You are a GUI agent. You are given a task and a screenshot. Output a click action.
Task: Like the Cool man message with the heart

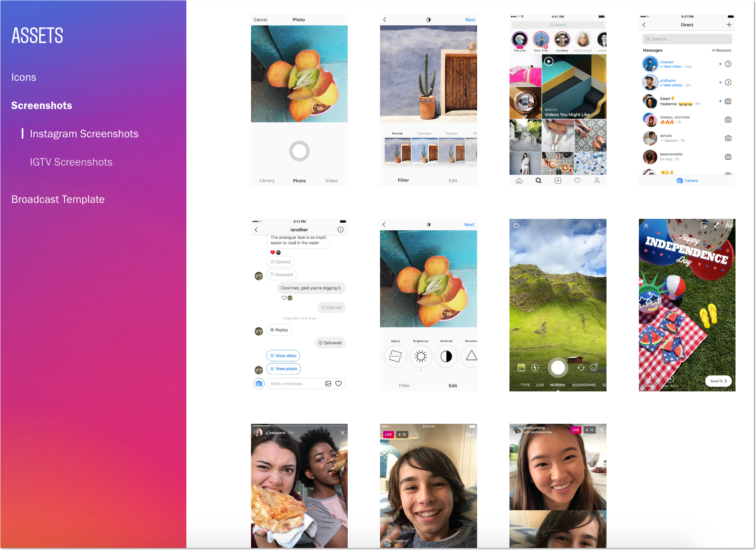[284, 298]
